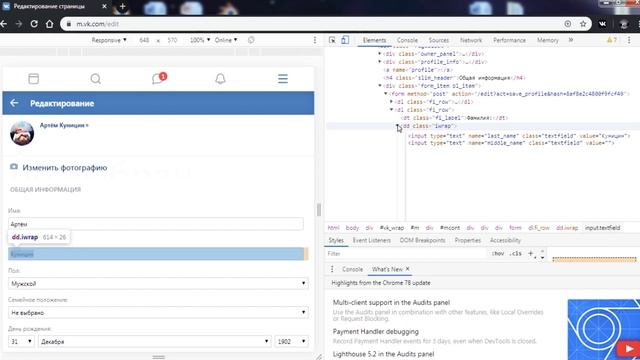Open VK news feed icon
The width and height of the screenshot is (640, 360).
coord(33,79)
